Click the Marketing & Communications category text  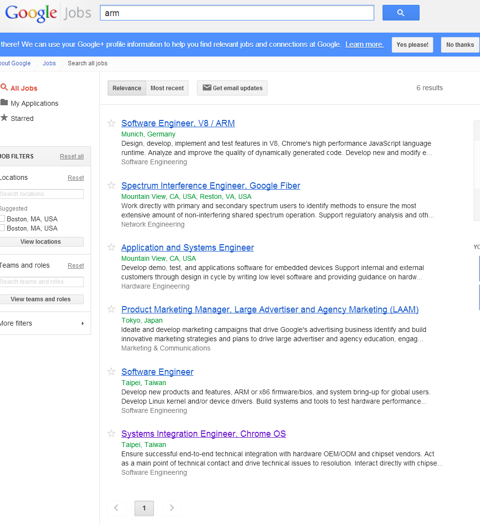pyautogui.click(x=166, y=348)
